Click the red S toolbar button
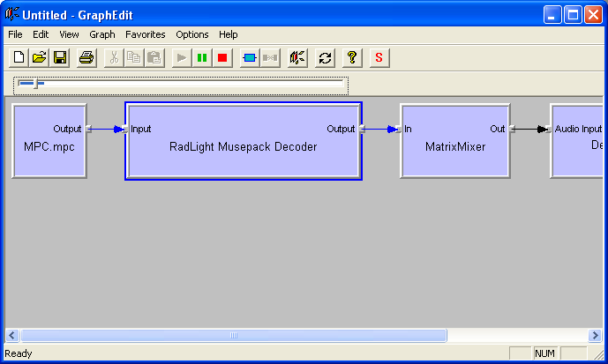 379,58
